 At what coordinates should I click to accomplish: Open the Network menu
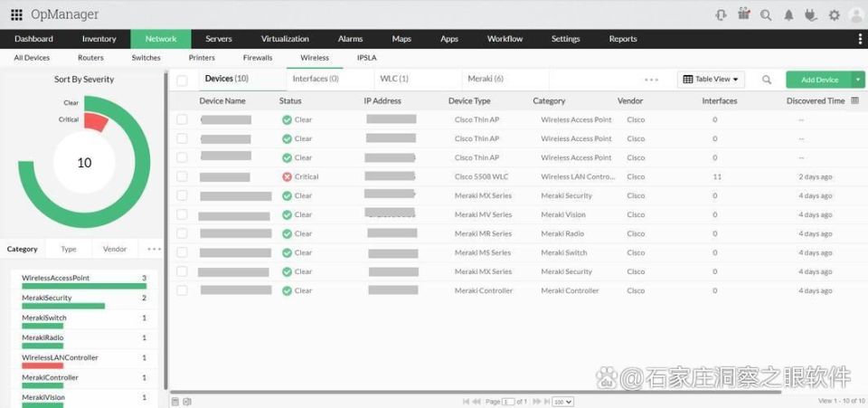[x=161, y=39]
